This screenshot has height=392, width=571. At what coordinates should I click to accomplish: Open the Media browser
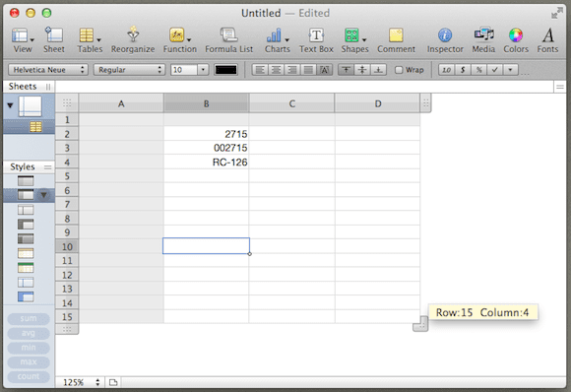[x=483, y=35]
